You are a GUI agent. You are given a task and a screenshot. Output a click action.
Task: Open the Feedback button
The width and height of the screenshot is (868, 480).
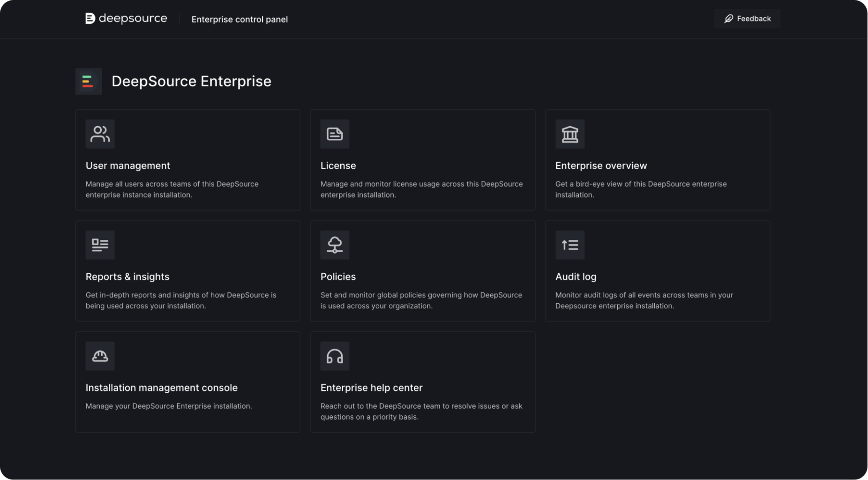747,19
